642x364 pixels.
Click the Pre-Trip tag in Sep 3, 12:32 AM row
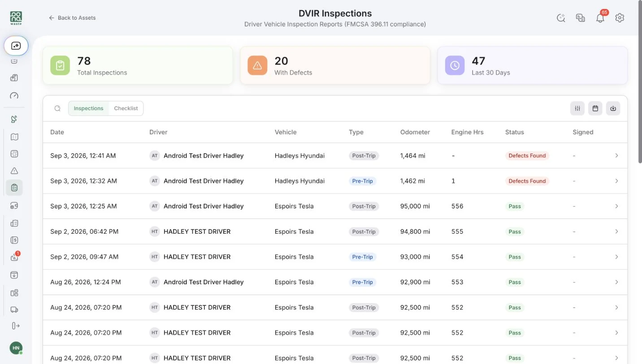click(362, 181)
